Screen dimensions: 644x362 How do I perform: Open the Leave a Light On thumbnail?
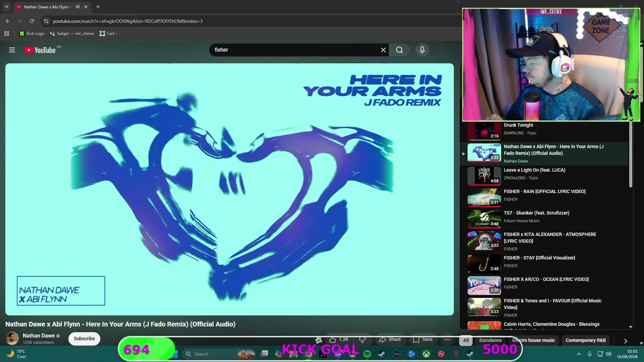(x=484, y=175)
